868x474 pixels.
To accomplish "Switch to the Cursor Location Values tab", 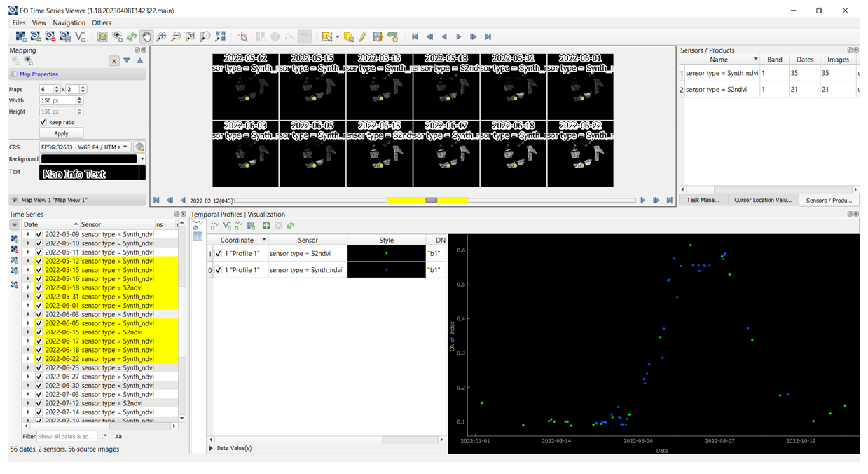I will 763,200.
